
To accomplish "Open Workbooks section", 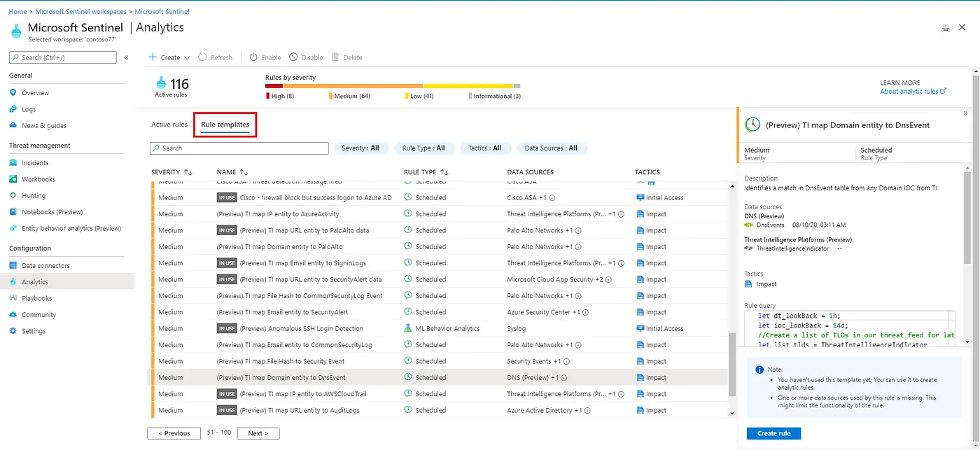I will pyautogui.click(x=38, y=179).
